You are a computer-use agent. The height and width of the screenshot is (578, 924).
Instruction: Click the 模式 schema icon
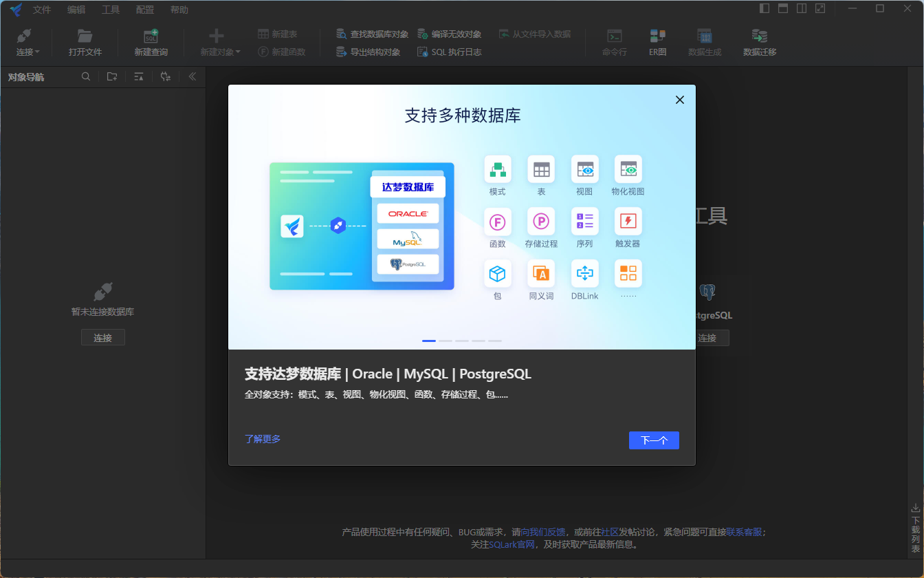(498, 169)
